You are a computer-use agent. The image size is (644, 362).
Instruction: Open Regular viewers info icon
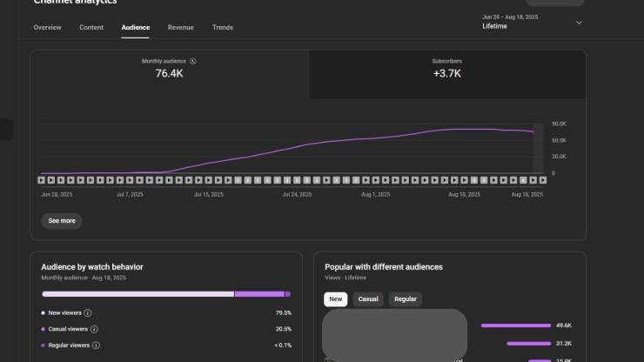[96, 345]
